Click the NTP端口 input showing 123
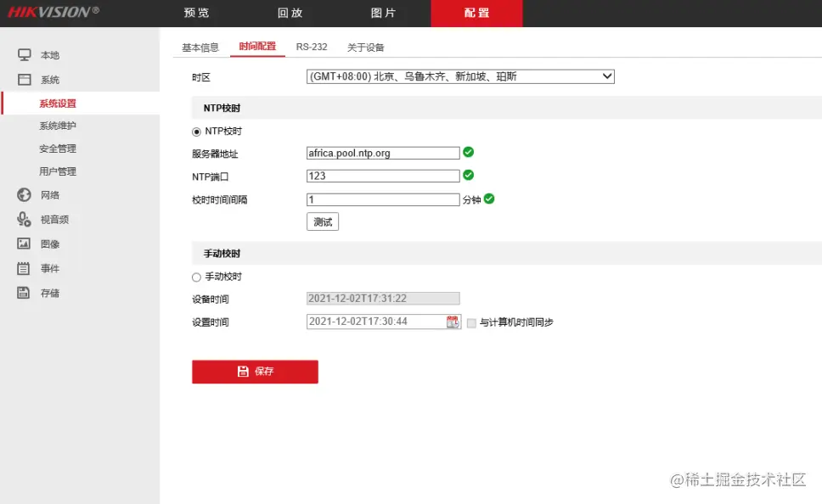 pyautogui.click(x=383, y=176)
